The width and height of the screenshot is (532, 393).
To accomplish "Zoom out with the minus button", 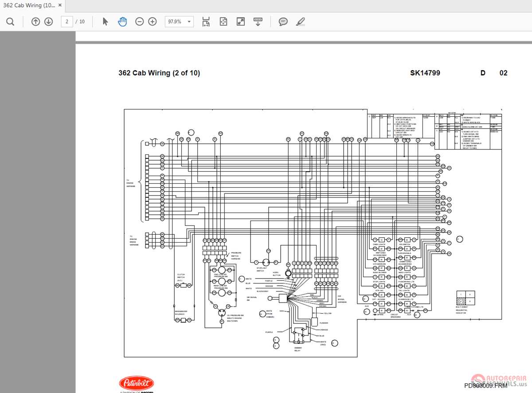I will coord(140,21).
